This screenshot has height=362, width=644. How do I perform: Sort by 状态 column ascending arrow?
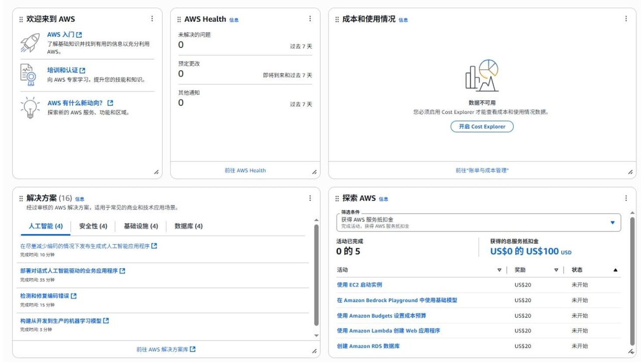point(615,270)
